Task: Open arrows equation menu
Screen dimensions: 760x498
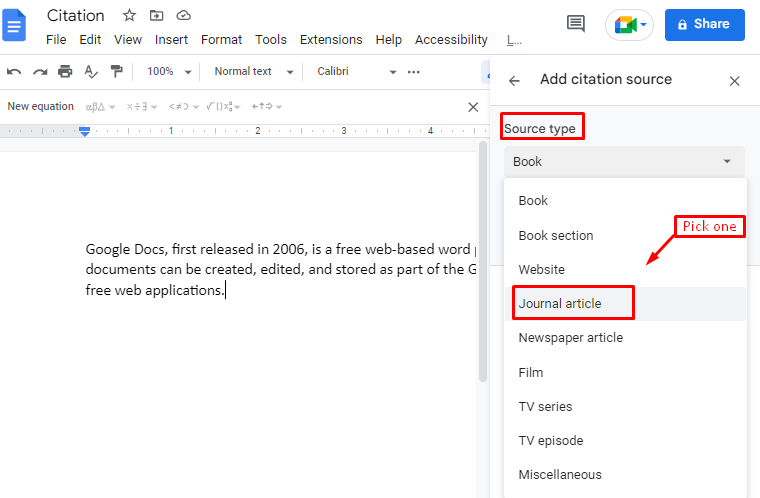Action: click(x=267, y=107)
